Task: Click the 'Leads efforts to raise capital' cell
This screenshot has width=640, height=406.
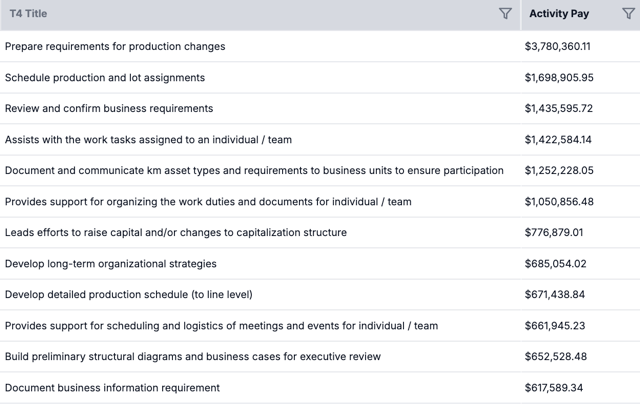Action: (176, 232)
